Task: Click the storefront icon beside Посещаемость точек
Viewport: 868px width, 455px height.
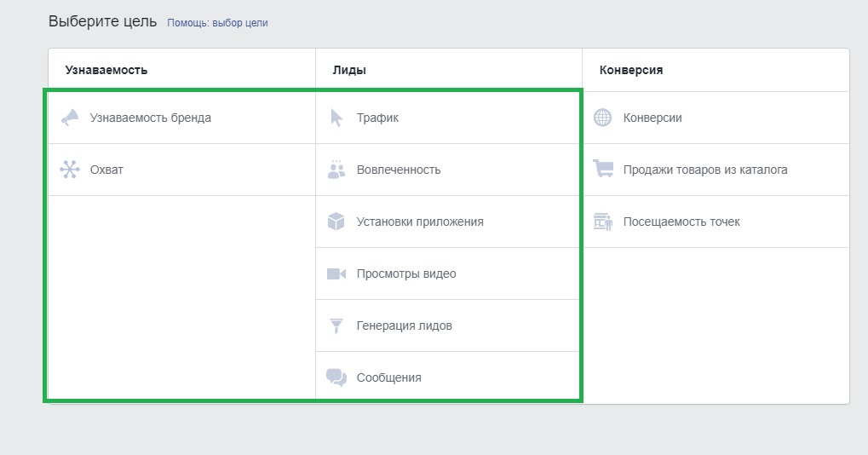Action: (x=603, y=222)
